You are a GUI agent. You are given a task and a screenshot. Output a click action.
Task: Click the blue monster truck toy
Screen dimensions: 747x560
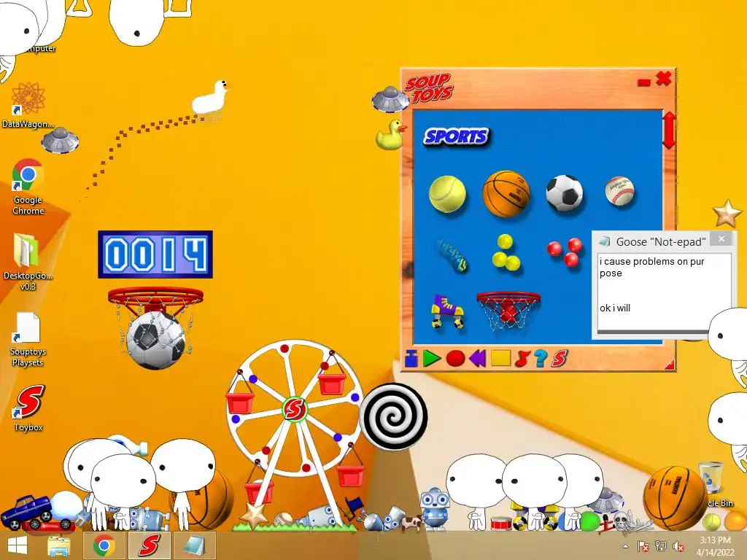[27, 511]
